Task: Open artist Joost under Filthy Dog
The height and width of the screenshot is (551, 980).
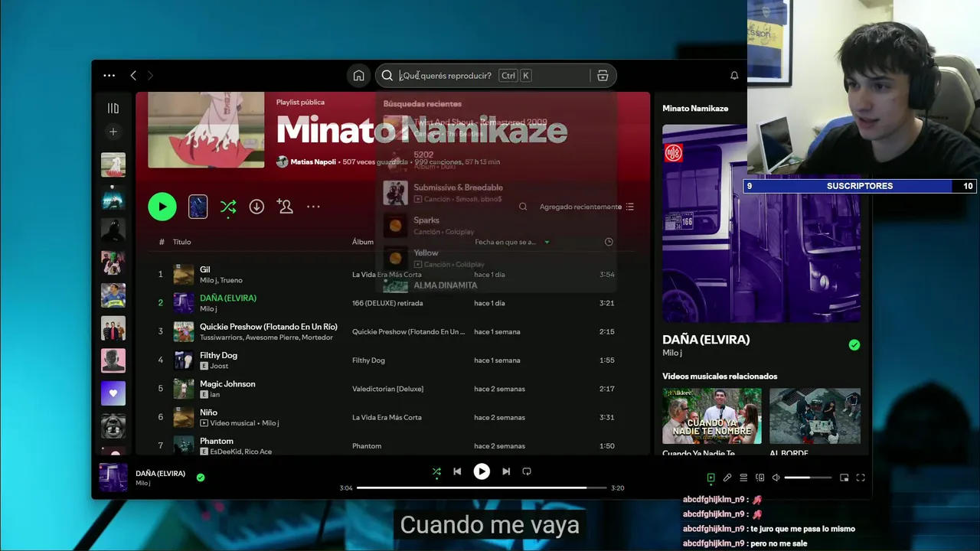Action: (219, 366)
